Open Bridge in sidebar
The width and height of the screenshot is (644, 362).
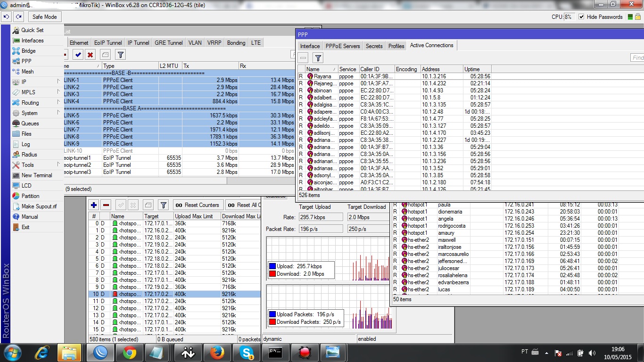(x=28, y=51)
